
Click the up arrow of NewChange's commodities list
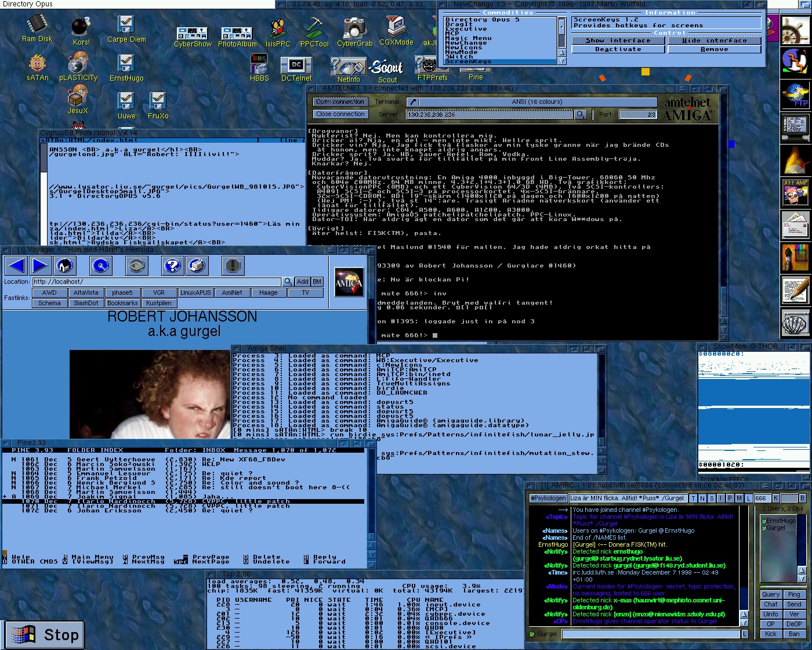[x=561, y=53]
